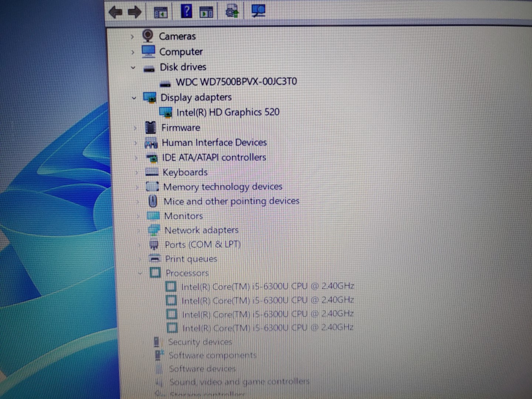Click Scan for hardware changes monitor icon
This screenshot has width=532, height=399.
point(258,10)
